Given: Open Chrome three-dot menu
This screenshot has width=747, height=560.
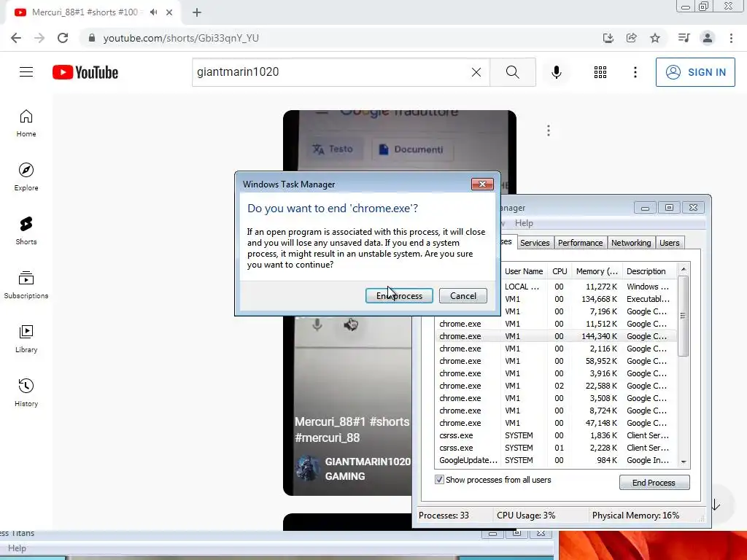Looking at the screenshot, I should click(x=731, y=38).
